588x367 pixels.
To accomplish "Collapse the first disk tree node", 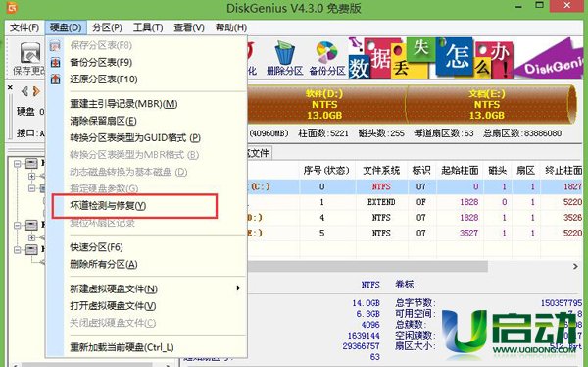I will 18,164.
